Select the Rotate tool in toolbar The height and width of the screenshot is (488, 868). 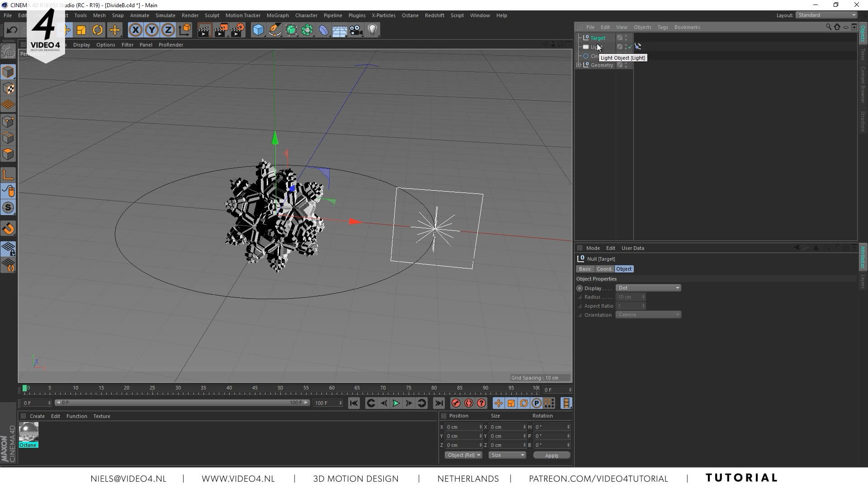(98, 30)
